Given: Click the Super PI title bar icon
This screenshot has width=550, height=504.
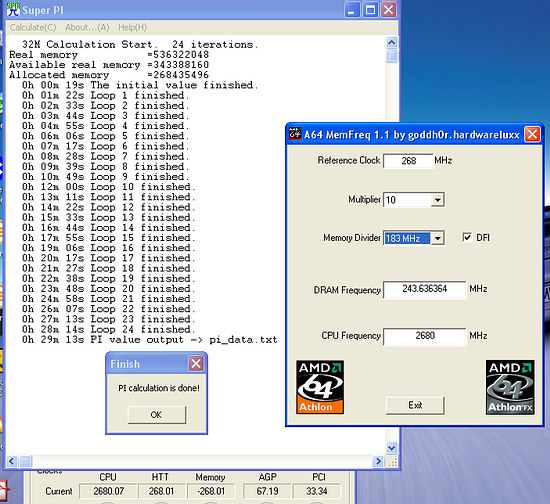Looking at the screenshot, I should pos(13,10).
